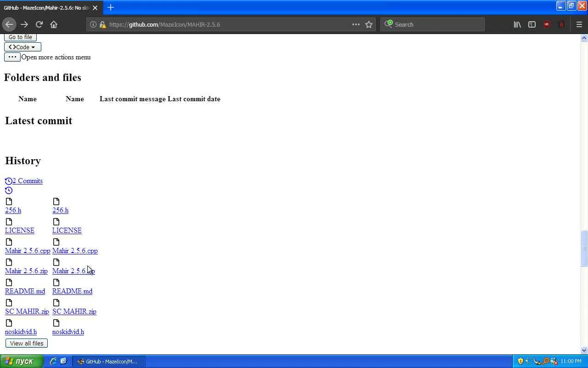The image size is (588, 368).
Task: Click the file icon above first LICENSE link
Action: pyautogui.click(x=9, y=222)
